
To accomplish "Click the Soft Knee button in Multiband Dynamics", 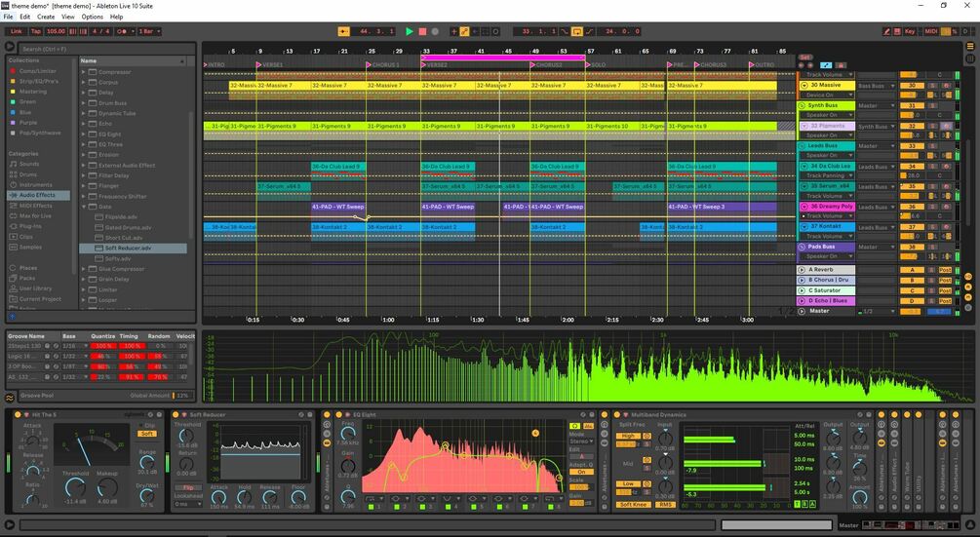I will [x=634, y=505].
